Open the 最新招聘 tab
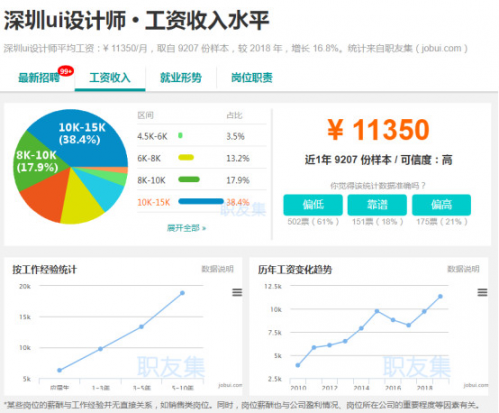499x413 pixels. coord(39,78)
